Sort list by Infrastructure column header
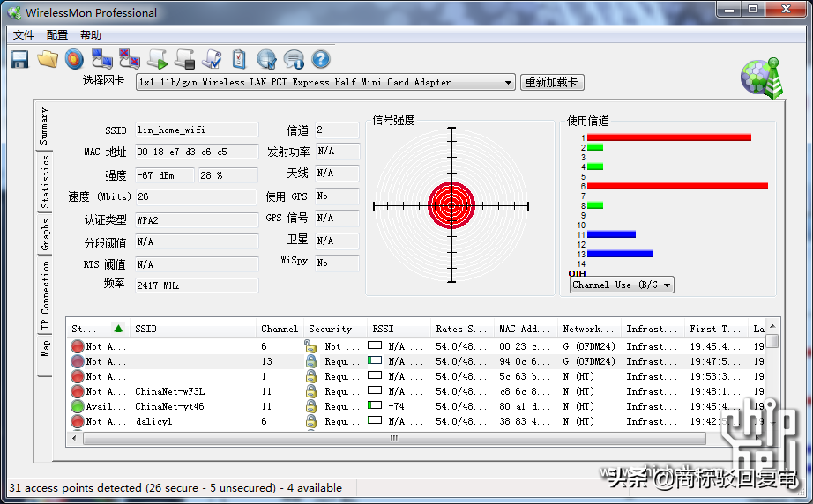Screen dimensions: 813x504 click(x=652, y=329)
